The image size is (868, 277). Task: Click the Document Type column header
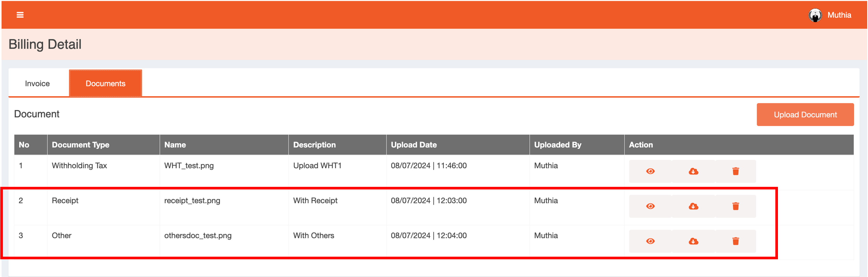pos(80,145)
